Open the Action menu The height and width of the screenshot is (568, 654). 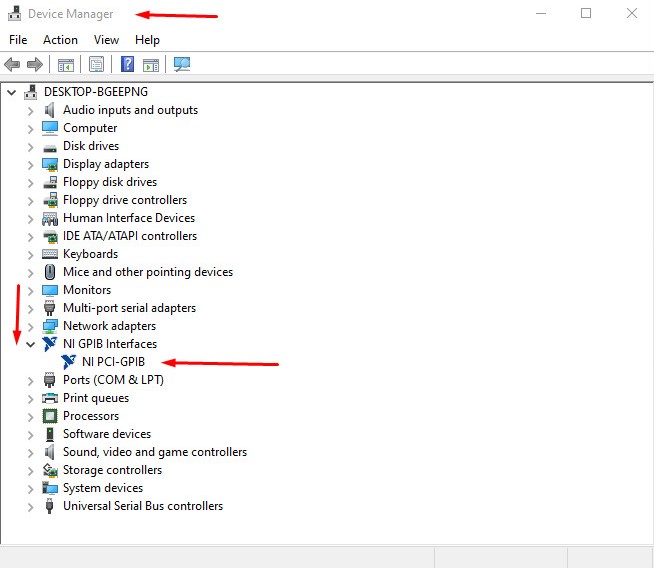tap(60, 40)
